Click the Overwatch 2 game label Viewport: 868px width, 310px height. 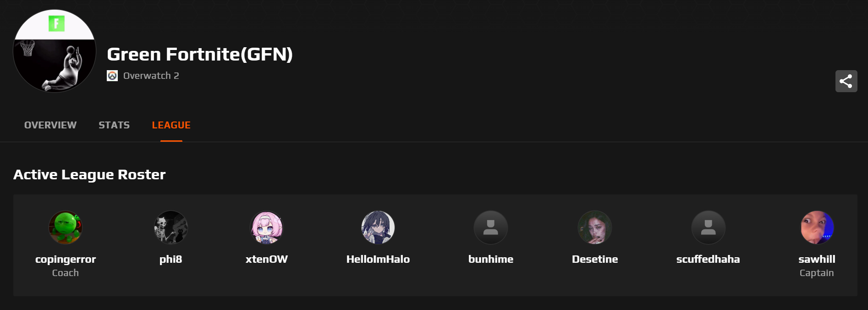151,76
